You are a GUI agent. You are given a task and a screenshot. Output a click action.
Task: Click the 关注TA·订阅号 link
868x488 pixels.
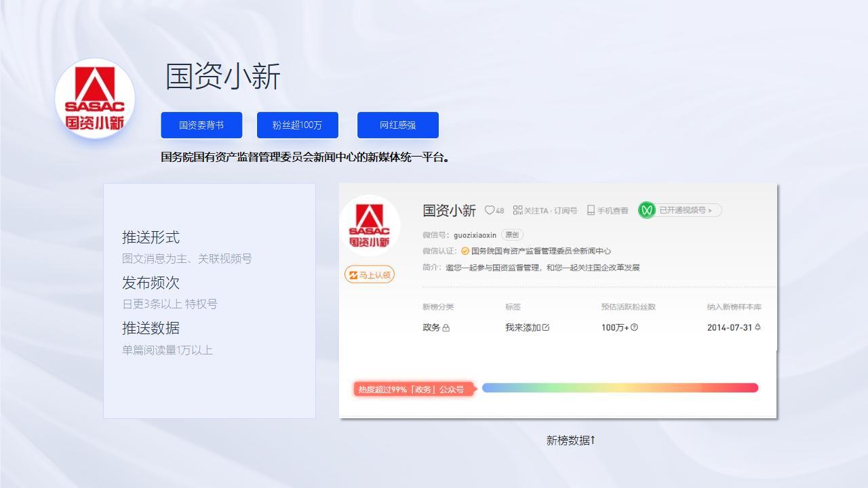pyautogui.click(x=550, y=211)
